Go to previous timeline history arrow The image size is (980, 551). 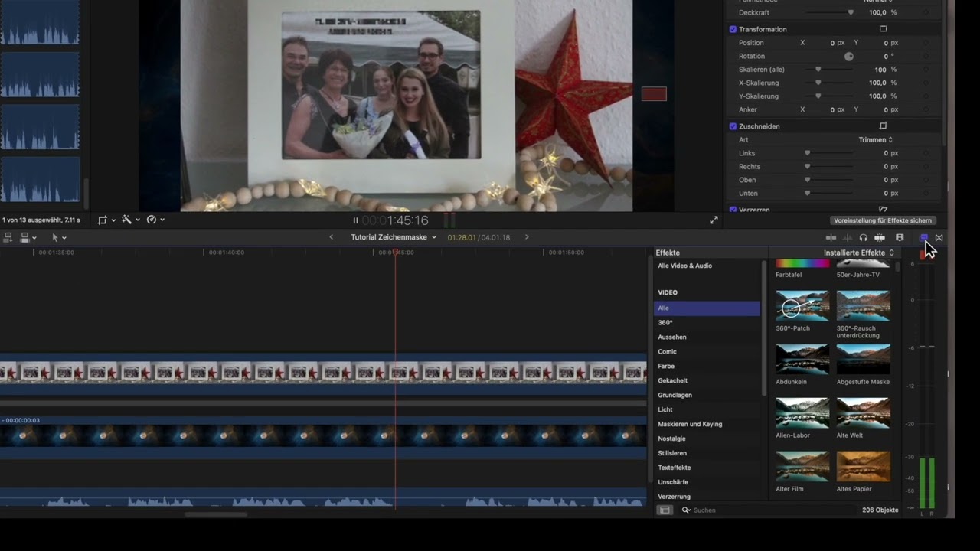pos(331,237)
